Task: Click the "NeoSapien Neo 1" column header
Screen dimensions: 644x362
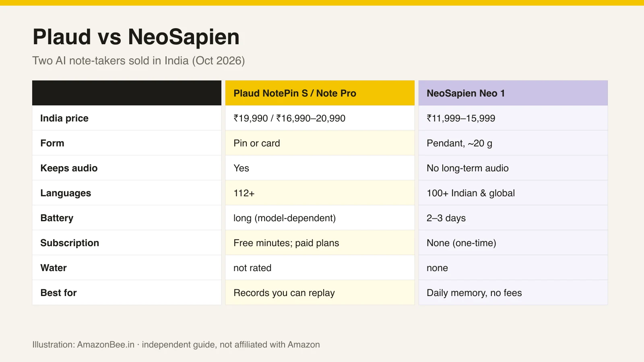Action: [x=513, y=93]
